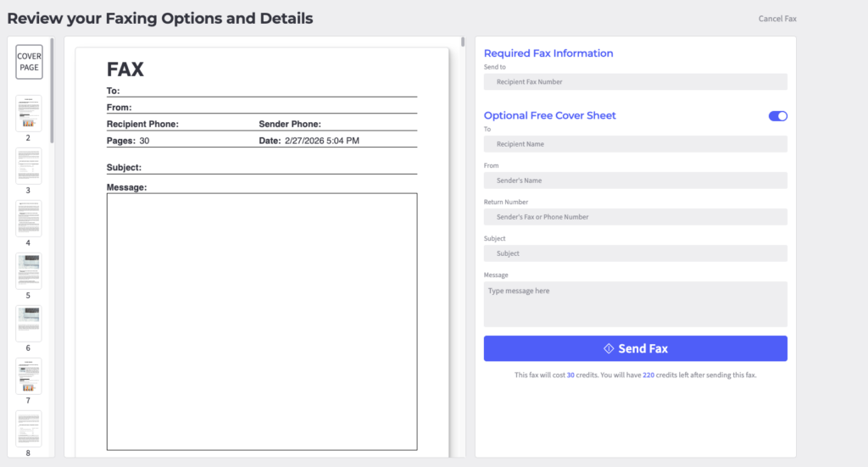The image size is (868, 467).
Task: Click the Message box in cover preview
Action: (262, 321)
